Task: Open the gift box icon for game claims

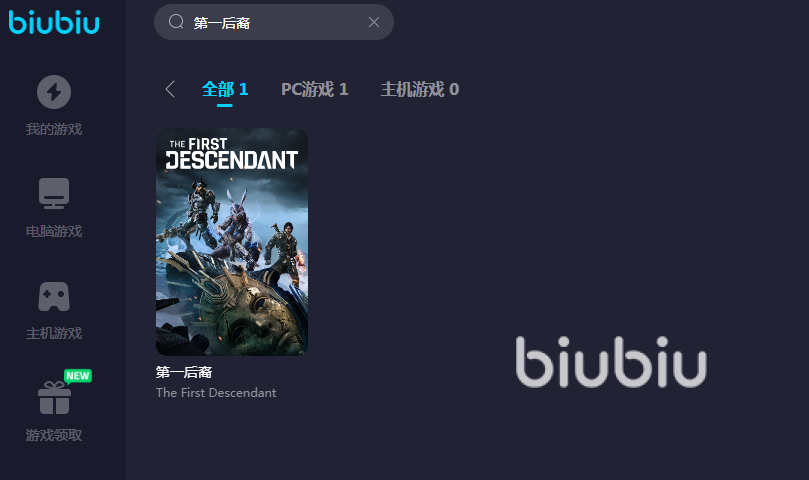Action: coord(54,398)
